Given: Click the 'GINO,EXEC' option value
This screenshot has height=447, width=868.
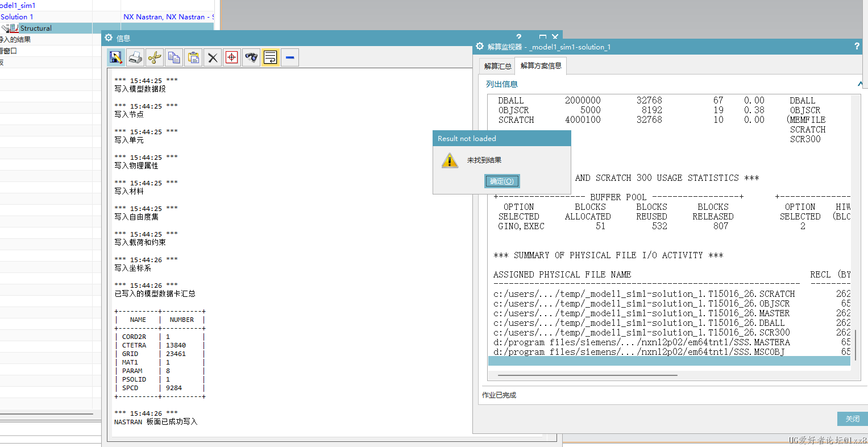Looking at the screenshot, I should [x=521, y=226].
